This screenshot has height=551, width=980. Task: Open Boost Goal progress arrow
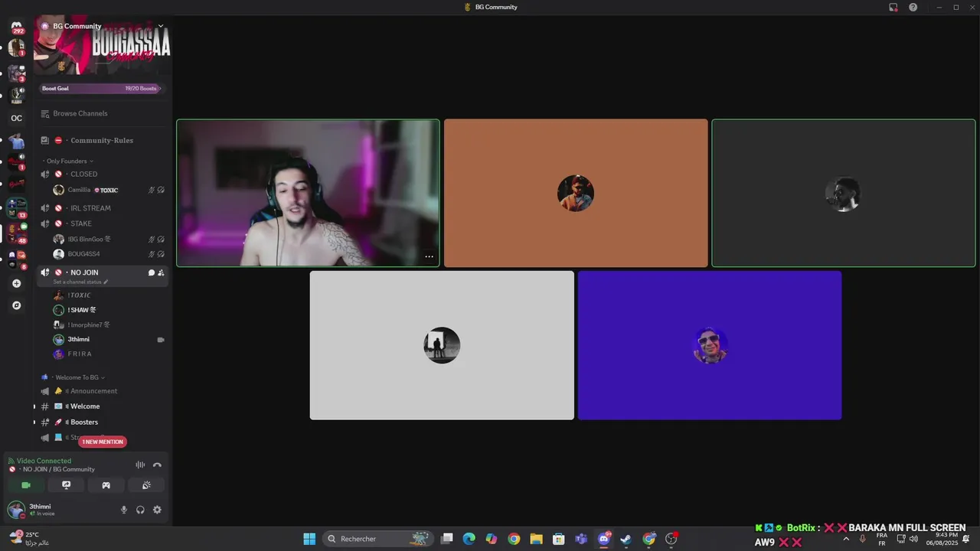159,88
